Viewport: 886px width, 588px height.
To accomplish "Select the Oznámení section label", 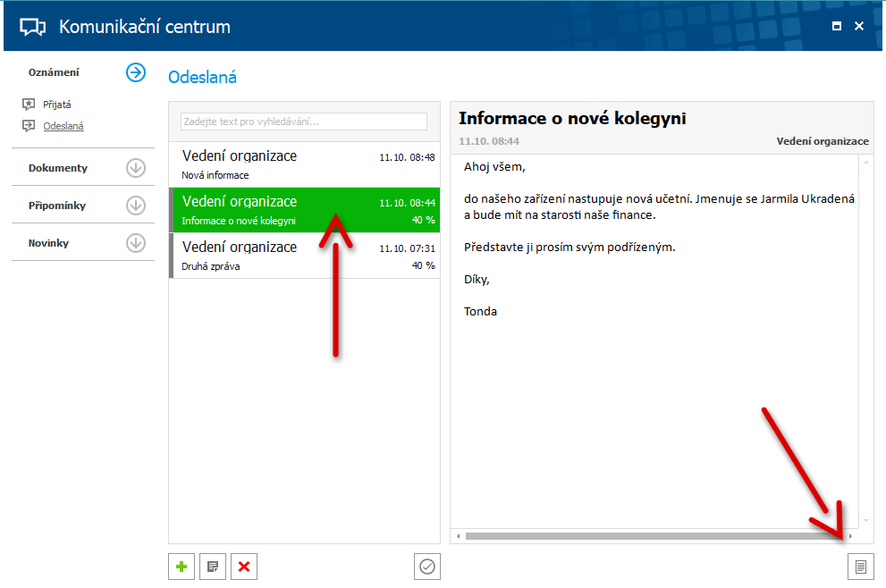I will [x=54, y=72].
